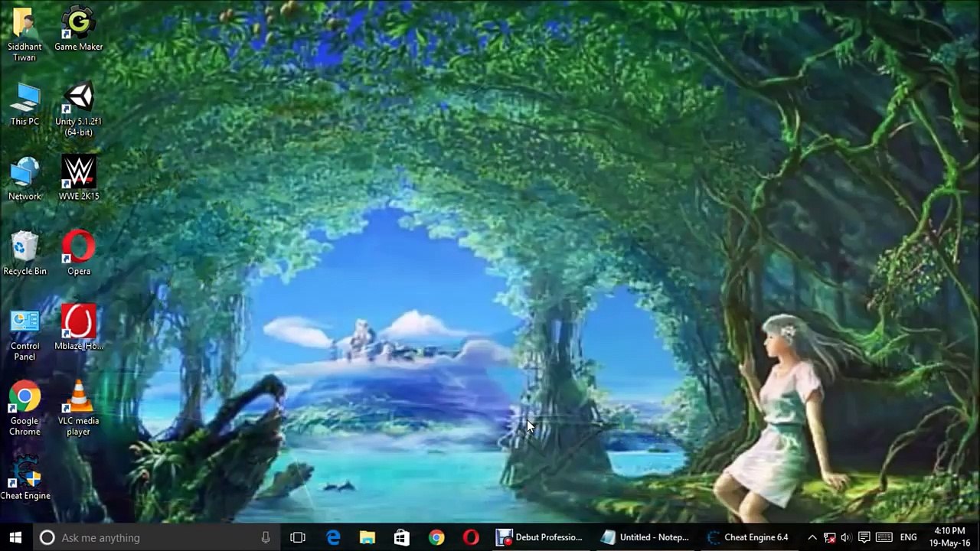Open the touch keyboard tray icon
The height and width of the screenshot is (551, 980).
884,537
